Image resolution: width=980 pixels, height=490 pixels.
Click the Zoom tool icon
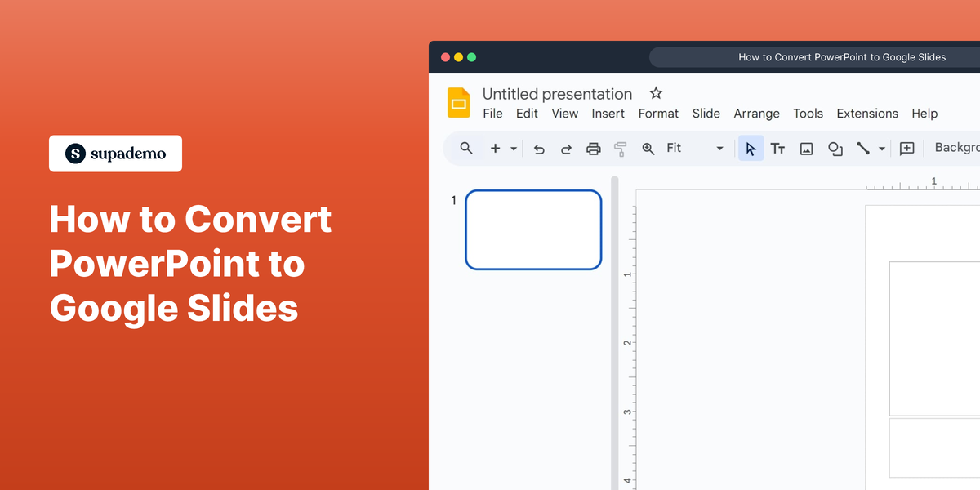pyautogui.click(x=648, y=149)
